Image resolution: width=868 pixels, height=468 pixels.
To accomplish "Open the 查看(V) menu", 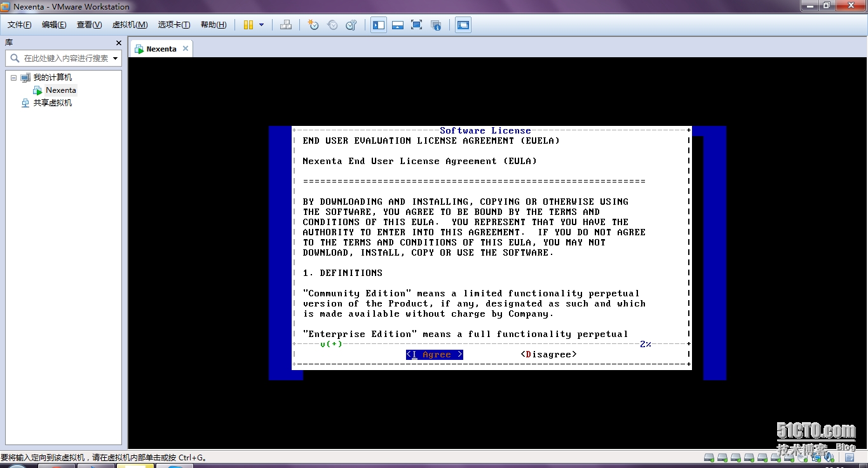I will point(89,25).
